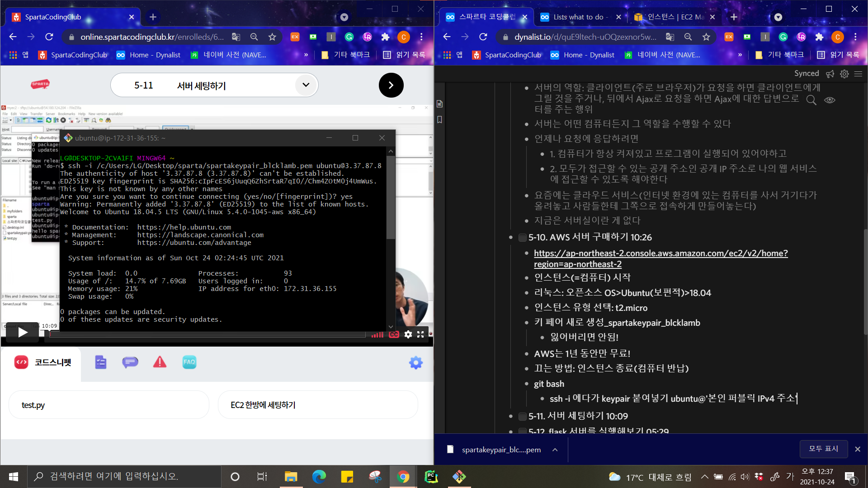Expand spartakeypair pem download options chevron
Viewport: 868px width, 488px height.
[x=555, y=450]
